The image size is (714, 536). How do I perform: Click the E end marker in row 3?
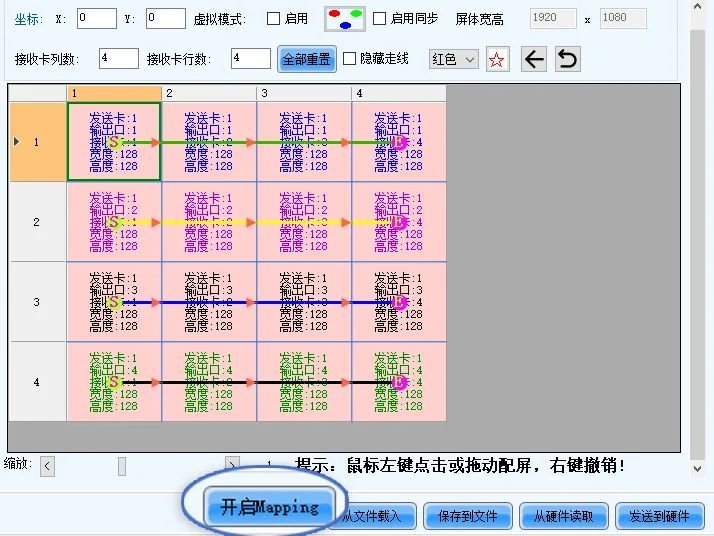point(399,302)
